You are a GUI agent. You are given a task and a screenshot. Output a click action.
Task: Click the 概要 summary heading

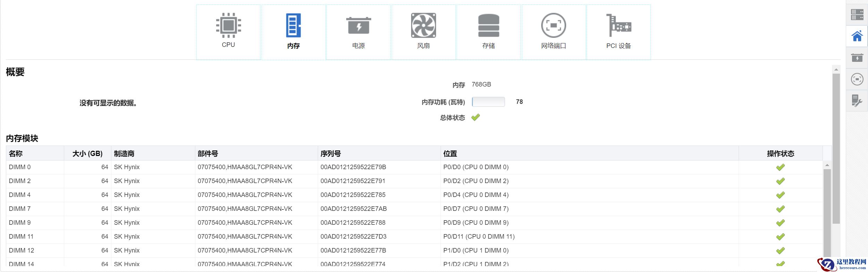[x=15, y=72]
